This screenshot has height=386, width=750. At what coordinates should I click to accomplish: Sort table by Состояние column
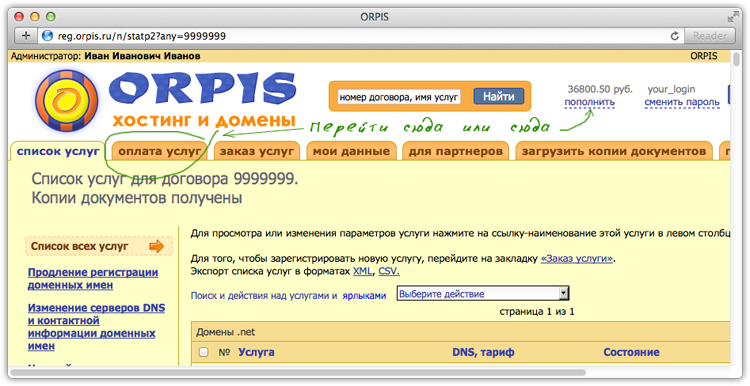point(631,353)
